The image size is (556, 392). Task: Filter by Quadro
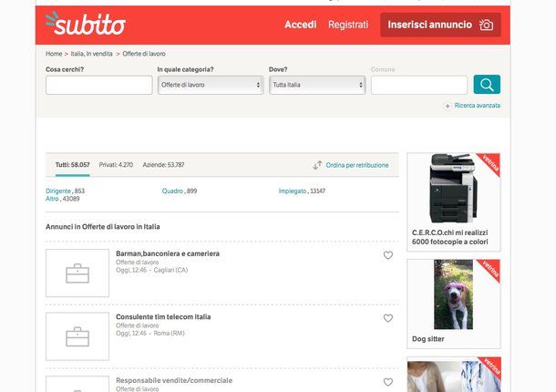tap(172, 191)
